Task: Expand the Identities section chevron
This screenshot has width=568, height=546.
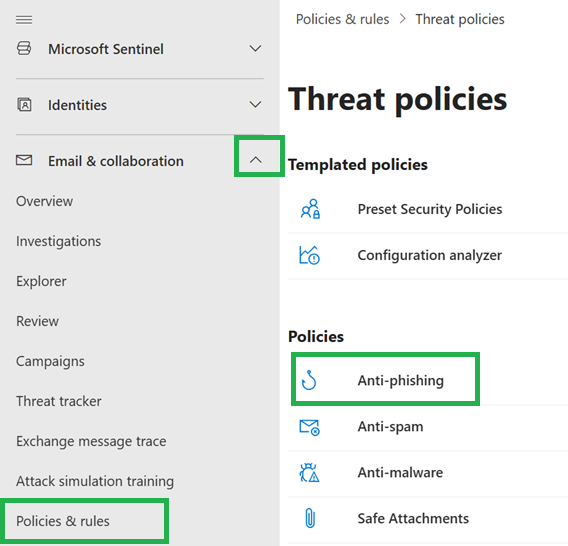Action: tap(255, 104)
